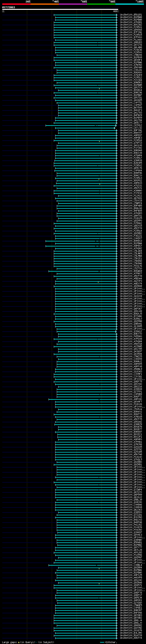
Task: Select the UniRef100_B9HNJ2 label
Action: coord(131,362)
